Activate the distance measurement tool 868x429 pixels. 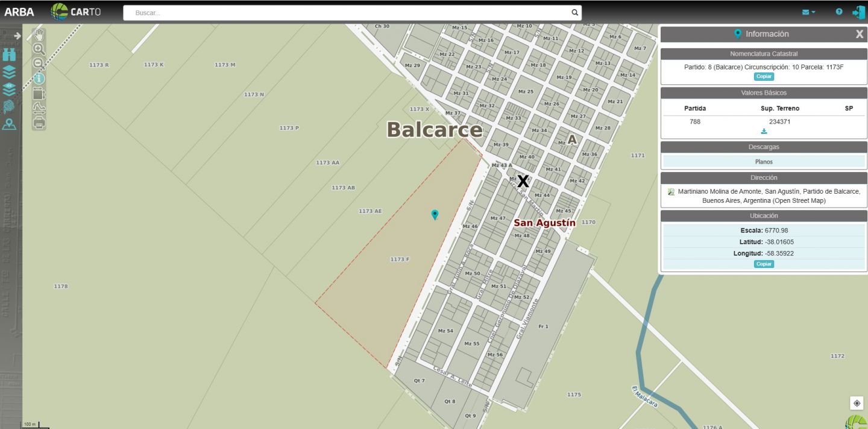click(39, 109)
